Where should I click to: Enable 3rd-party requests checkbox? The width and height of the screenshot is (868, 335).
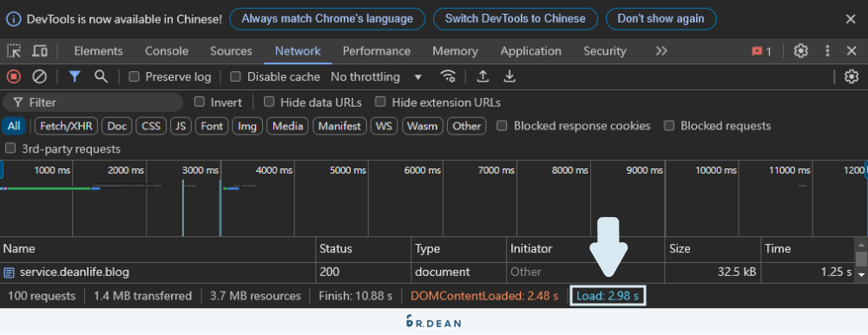pyautogui.click(x=10, y=148)
